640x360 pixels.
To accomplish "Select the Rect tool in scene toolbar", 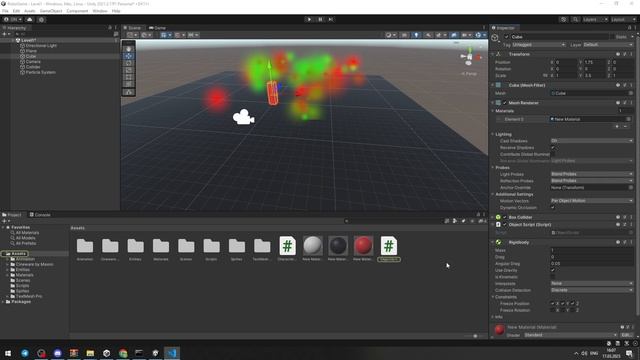I will coord(129,77).
